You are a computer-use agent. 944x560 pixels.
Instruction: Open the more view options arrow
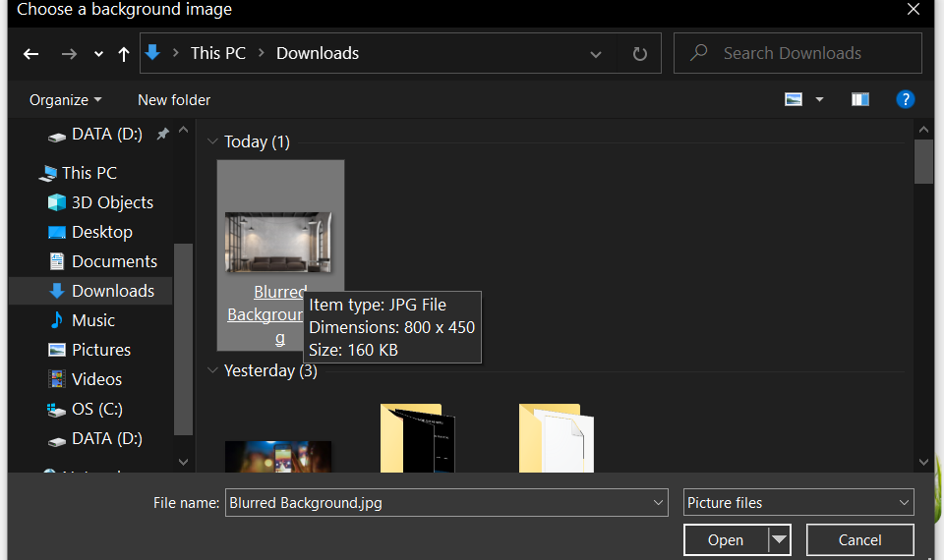tap(819, 99)
